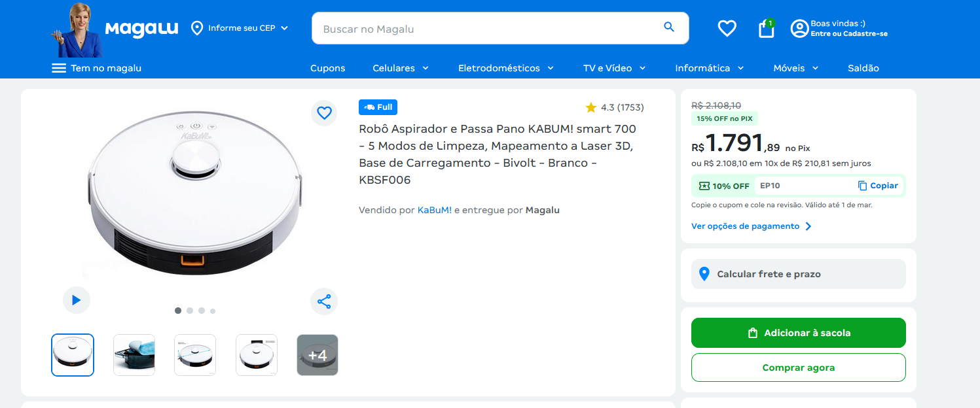
Task: Click the R$ 1.791,89 price
Action: tap(736, 143)
